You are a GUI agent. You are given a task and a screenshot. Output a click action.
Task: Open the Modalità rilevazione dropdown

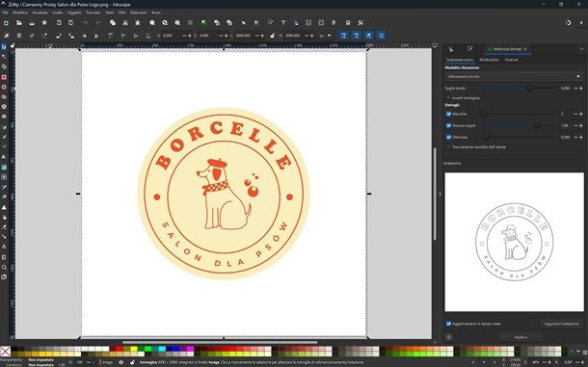click(x=514, y=76)
